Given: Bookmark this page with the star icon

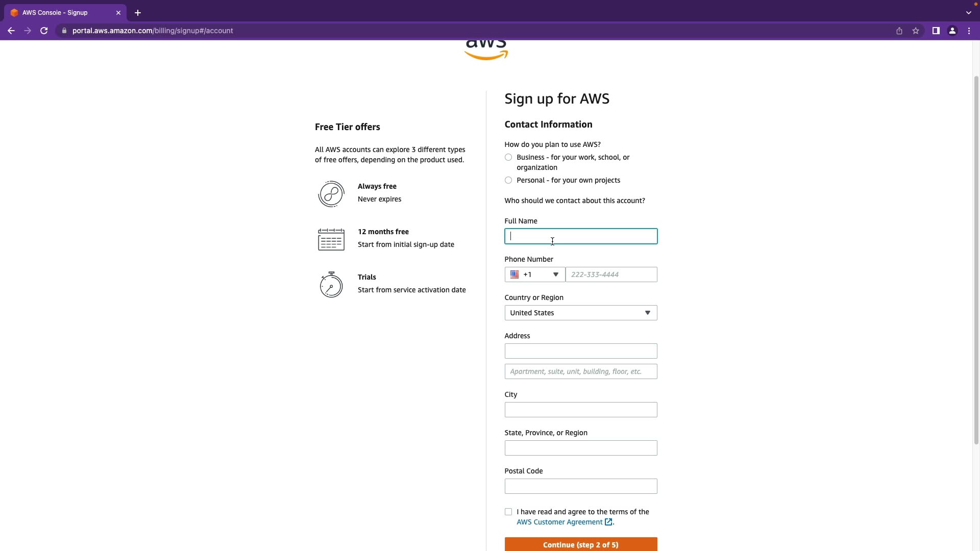Looking at the screenshot, I should (916, 31).
